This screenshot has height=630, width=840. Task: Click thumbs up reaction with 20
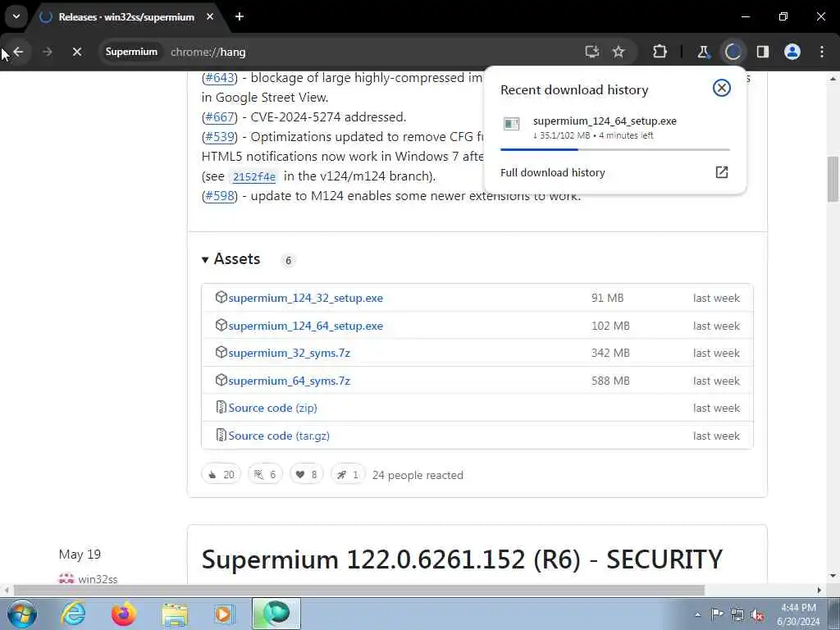click(221, 475)
